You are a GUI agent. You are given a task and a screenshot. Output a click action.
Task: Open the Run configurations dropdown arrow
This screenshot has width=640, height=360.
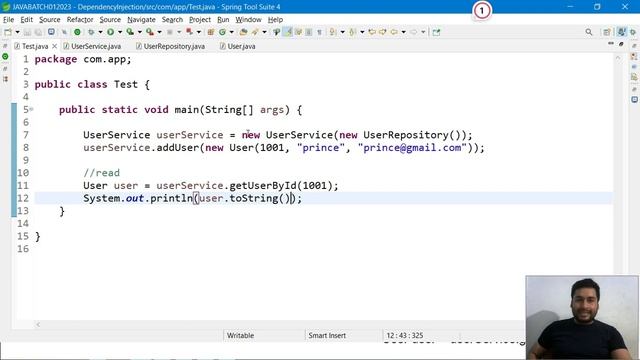tap(120, 32)
